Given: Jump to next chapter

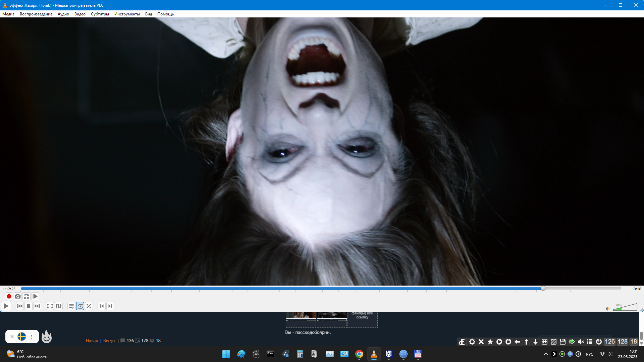Looking at the screenshot, I should coord(110,306).
